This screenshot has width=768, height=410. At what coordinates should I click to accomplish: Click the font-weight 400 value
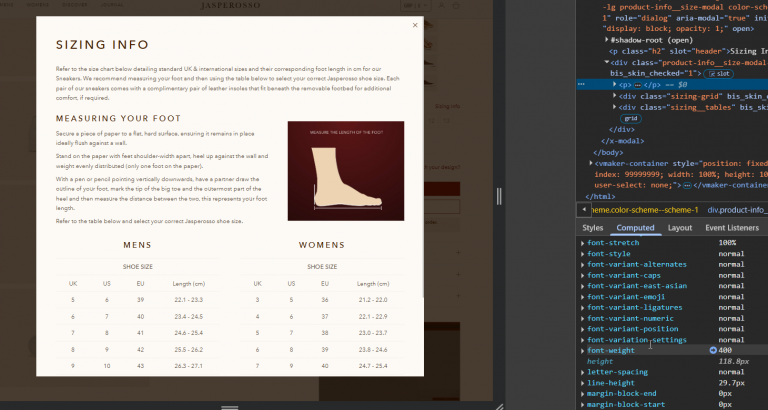pyautogui.click(x=725, y=350)
